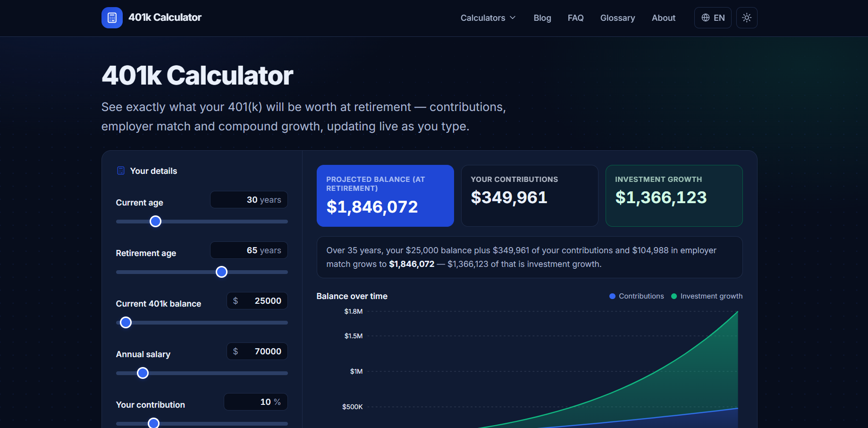Click the $500K chart axis label

click(353, 407)
